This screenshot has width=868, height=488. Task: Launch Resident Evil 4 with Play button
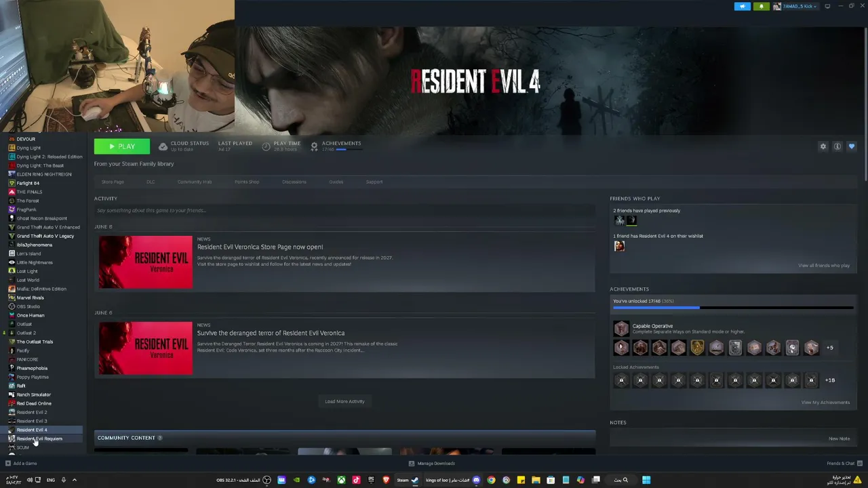pos(122,146)
